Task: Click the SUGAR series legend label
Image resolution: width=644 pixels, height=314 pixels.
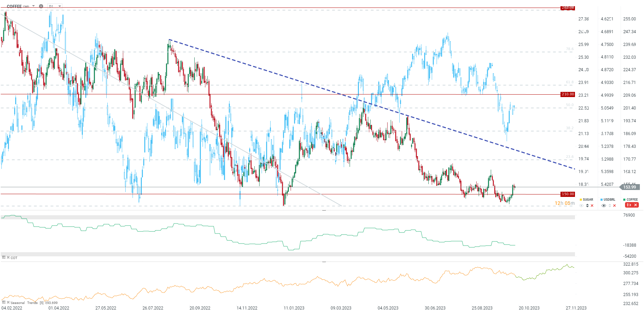Action: (588, 200)
